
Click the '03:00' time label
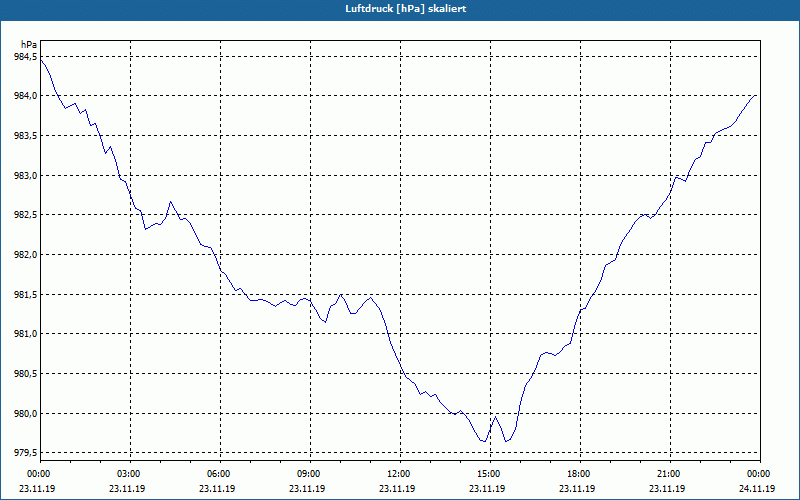[130, 473]
